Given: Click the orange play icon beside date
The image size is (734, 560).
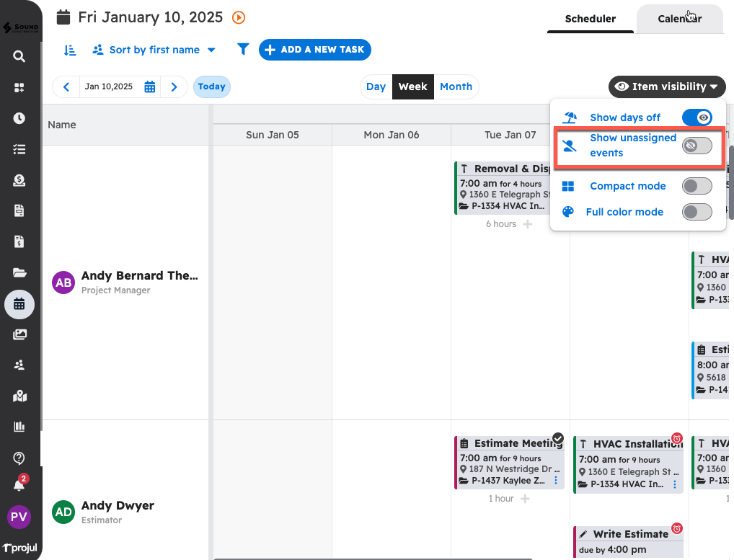Looking at the screenshot, I should [x=239, y=17].
